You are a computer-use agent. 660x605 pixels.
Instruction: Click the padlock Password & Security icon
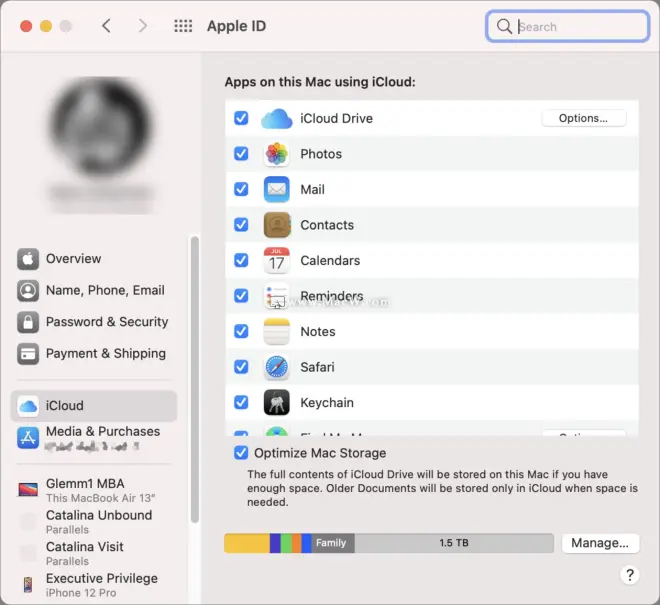pyautogui.click(x=28, y=322)
